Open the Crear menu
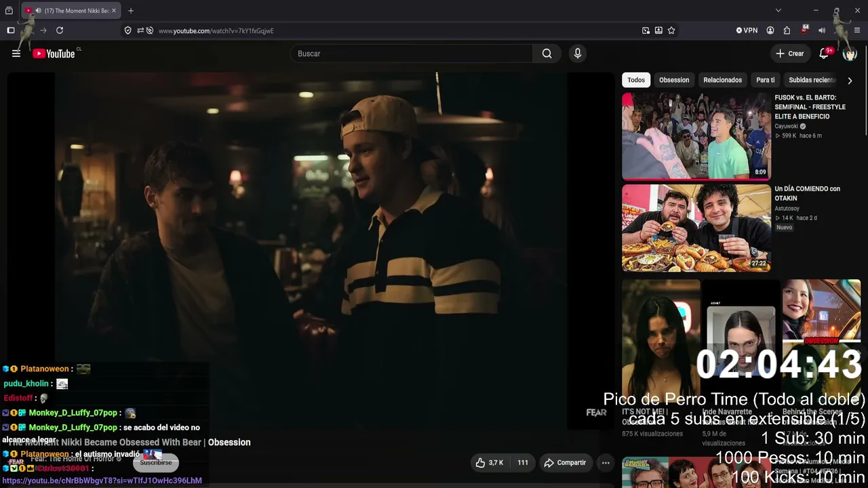Screen dimensions: 868x488 790,54
